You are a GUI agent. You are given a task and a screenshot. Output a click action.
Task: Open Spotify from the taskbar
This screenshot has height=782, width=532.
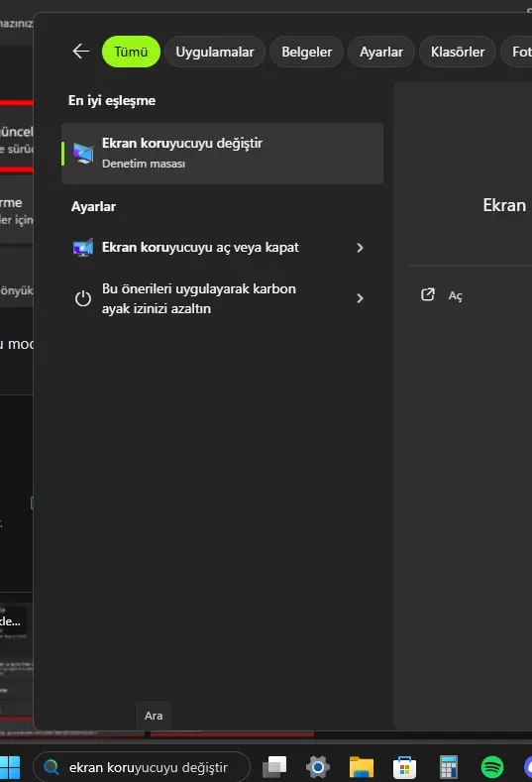[x=492, y=766]
